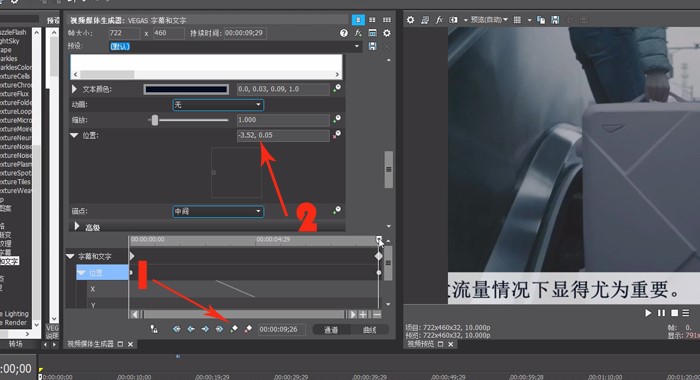
Task: Click the position XY pad point
Action: 213,172
